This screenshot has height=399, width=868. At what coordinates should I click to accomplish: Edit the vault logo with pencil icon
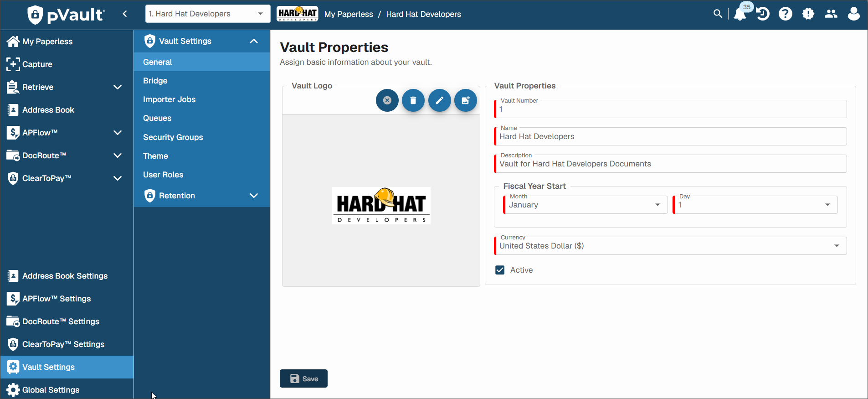(440, 100)
